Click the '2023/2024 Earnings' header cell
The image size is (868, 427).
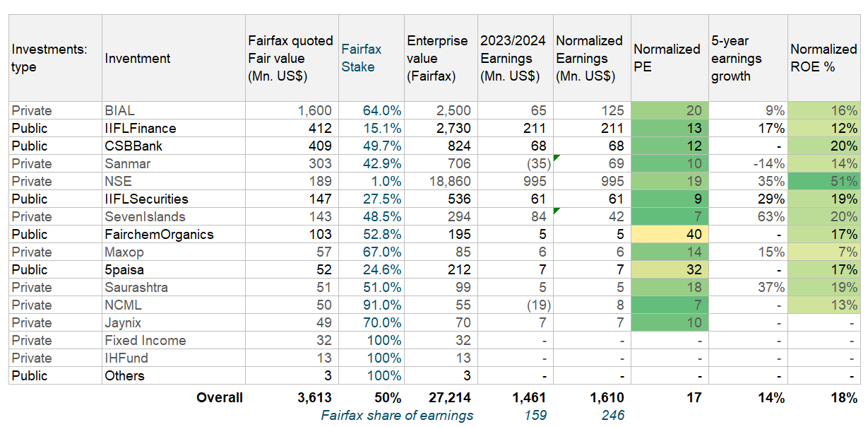pos(515,58)
